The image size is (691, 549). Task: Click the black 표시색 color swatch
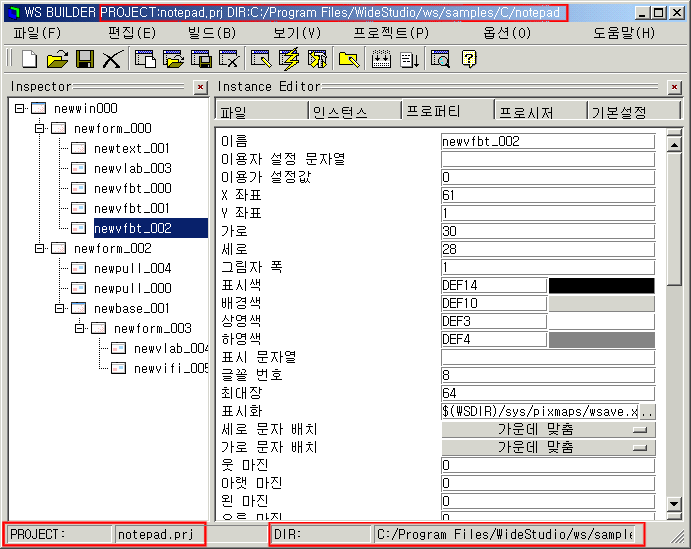tap(602, 286)
